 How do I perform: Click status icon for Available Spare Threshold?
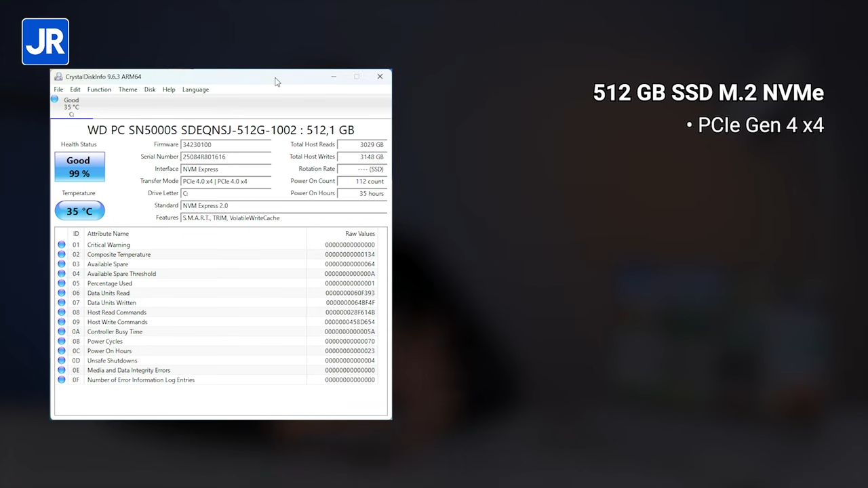coord(62,274)
